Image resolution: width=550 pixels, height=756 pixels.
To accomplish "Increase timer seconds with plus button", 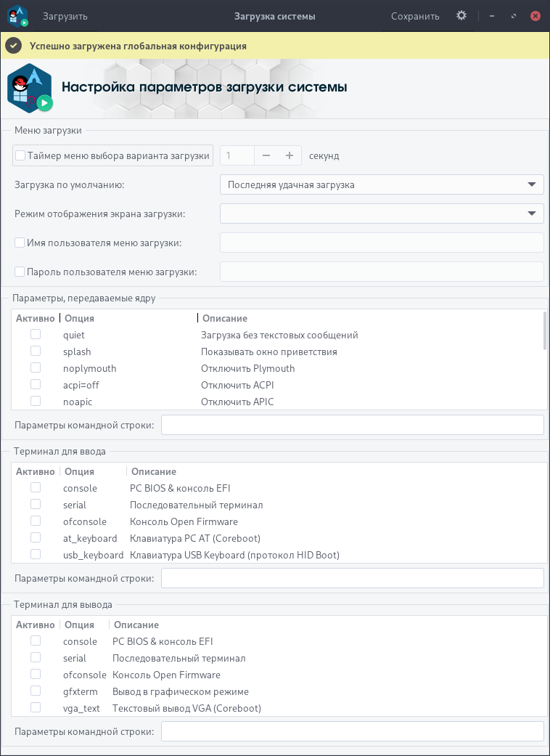I will tap(290, 155).
